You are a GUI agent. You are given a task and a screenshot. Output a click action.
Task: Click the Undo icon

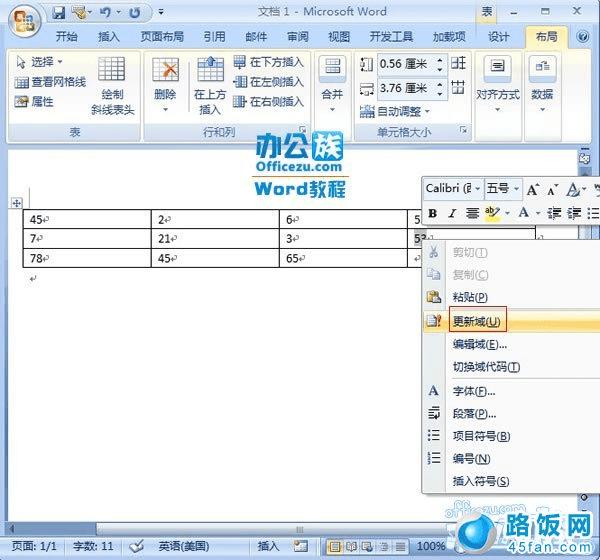coord(104,13)
